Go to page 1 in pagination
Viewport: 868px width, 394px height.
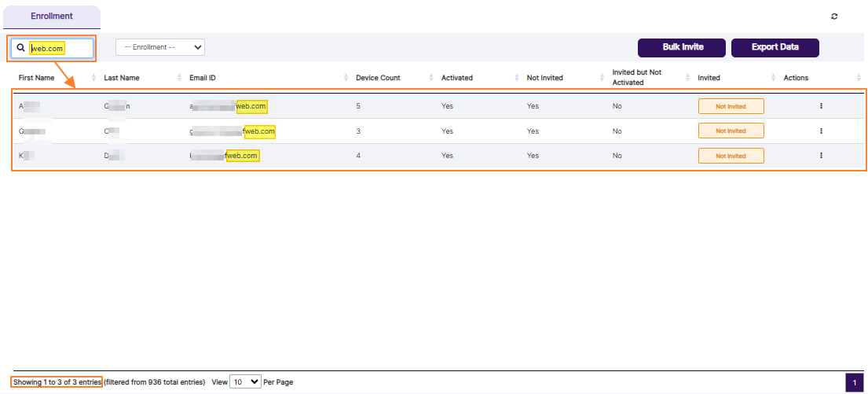[x=854, y=382]
